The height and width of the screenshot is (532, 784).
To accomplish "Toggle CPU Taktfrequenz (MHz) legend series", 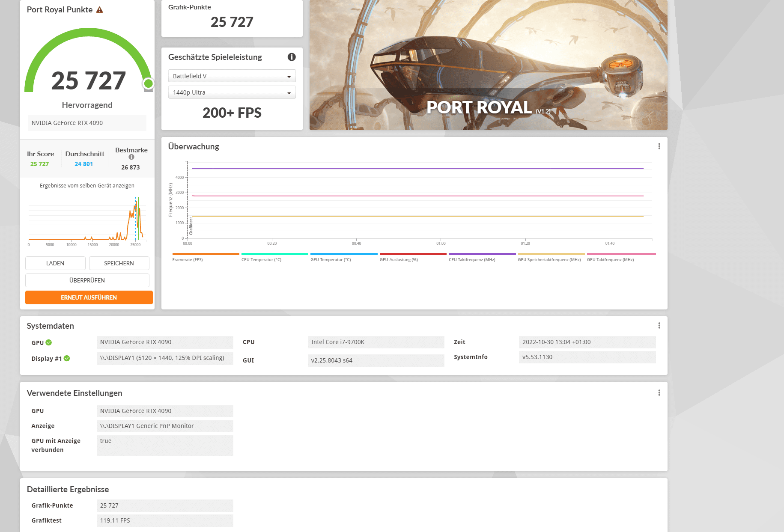I will [x=482, y=257].
